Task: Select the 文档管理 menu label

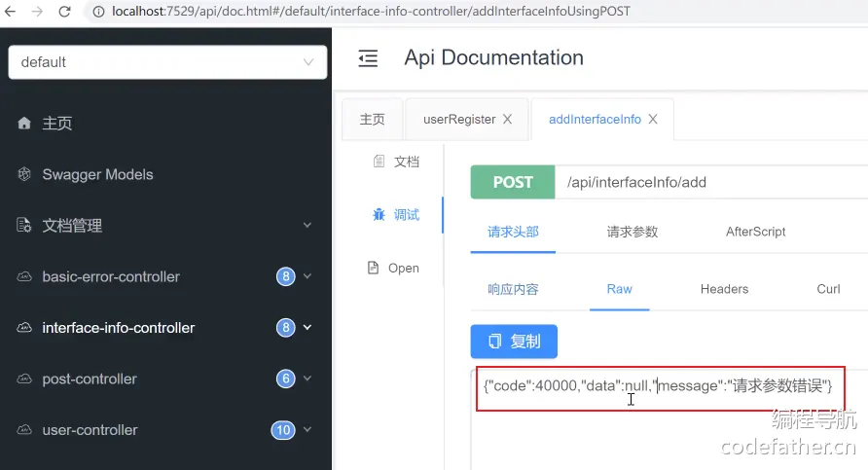Action: [x=72, y=226]
